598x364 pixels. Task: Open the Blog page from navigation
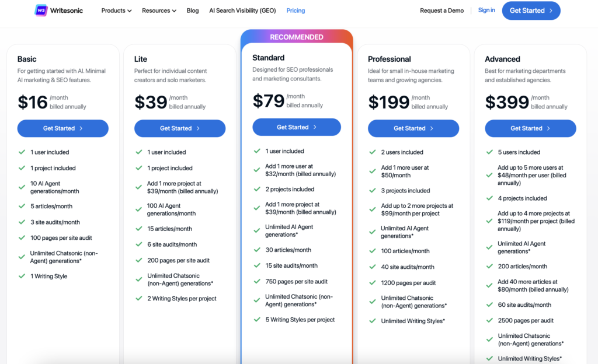(x=193, y=10)
